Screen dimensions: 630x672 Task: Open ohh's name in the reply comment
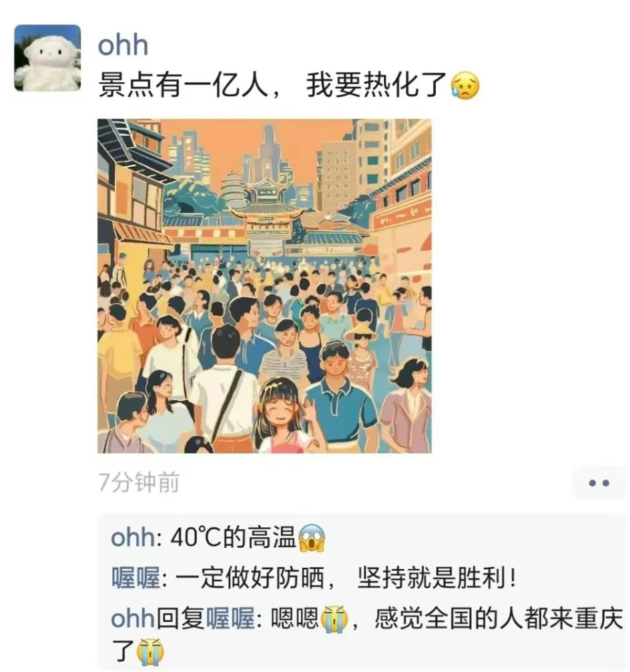coord(133,619)
